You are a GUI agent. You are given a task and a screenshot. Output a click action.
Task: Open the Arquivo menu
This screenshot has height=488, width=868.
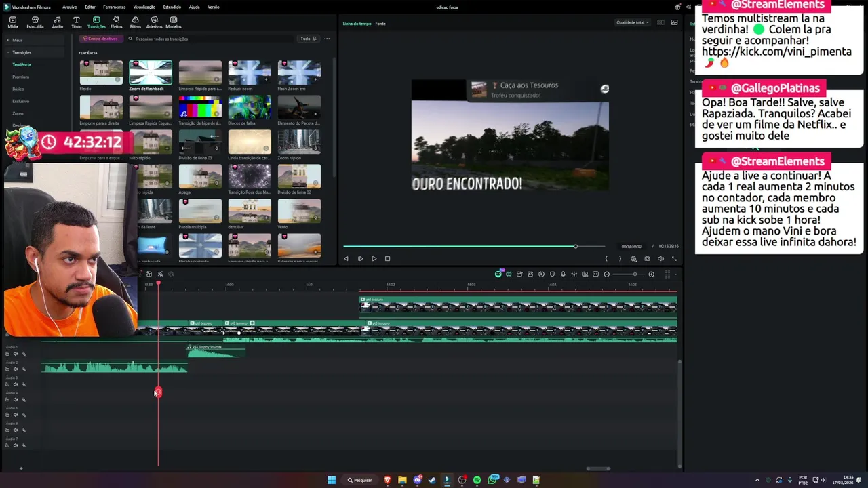pos(69,7)
